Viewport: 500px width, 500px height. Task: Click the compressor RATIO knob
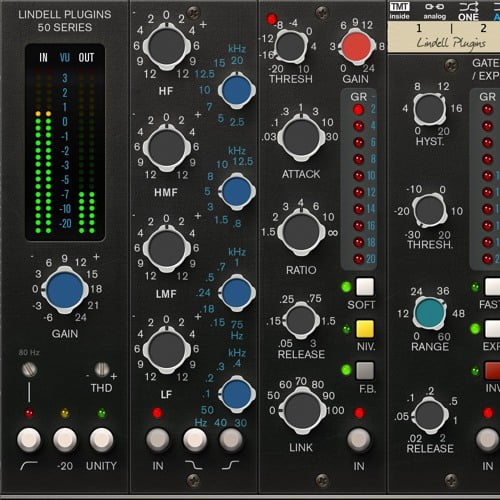pos(301,232)
